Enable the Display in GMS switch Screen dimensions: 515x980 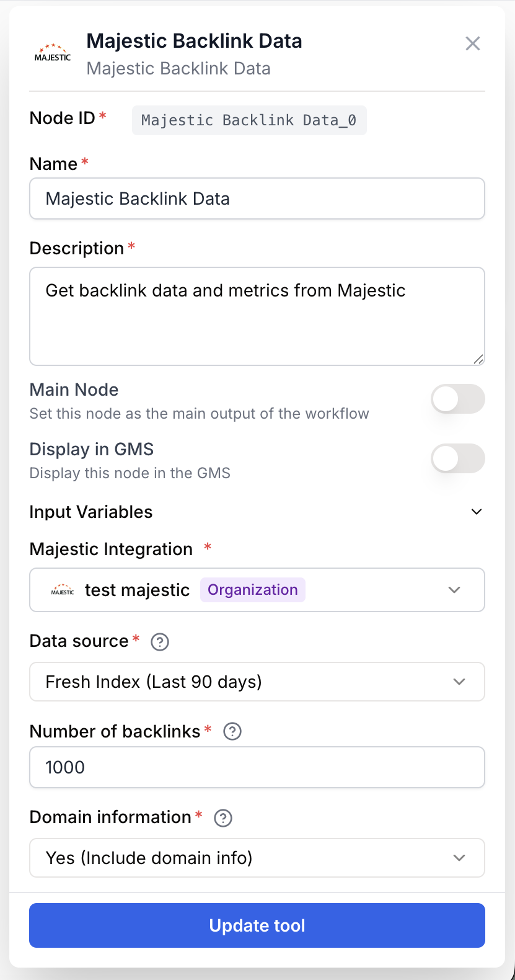(458, 458)
